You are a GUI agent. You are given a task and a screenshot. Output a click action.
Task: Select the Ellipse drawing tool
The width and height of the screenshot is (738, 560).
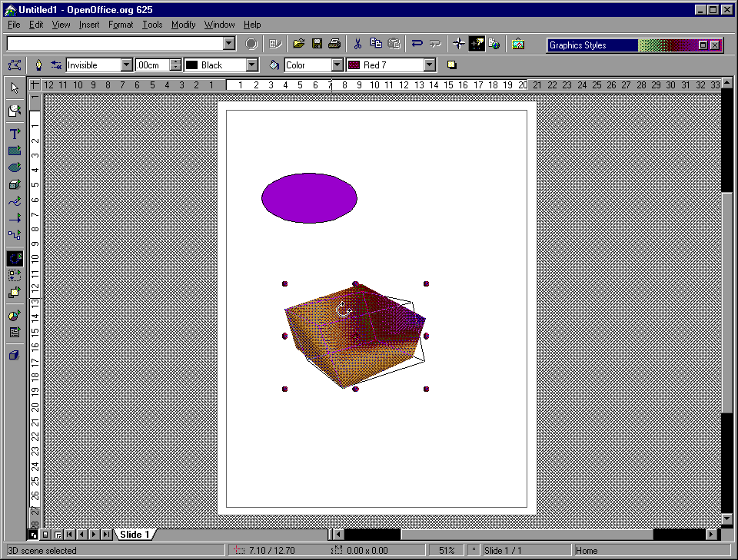[x=14, y=167]
